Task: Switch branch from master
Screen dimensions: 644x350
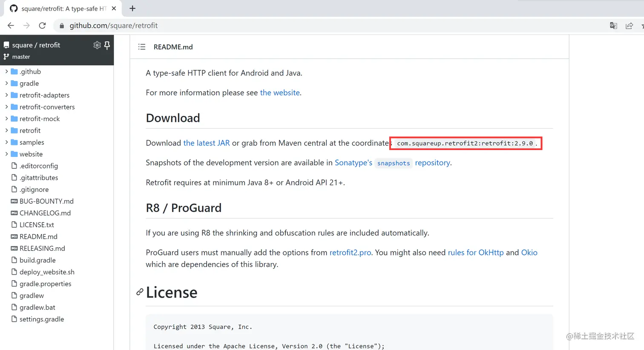Action: (x=20, y=57)
